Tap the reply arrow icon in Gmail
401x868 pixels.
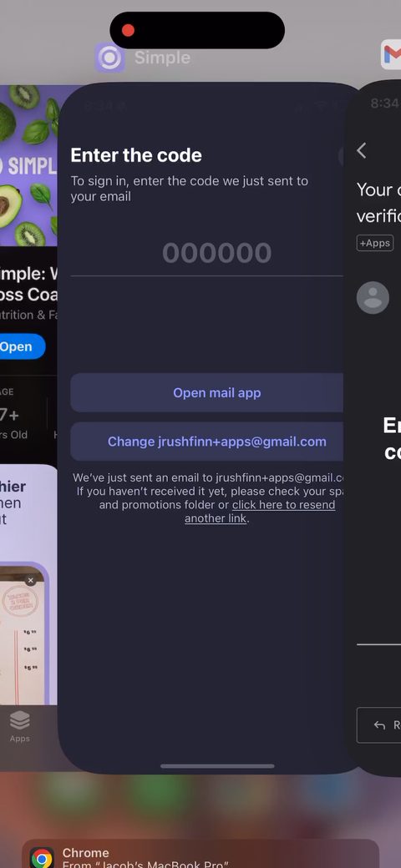(379, 725)
